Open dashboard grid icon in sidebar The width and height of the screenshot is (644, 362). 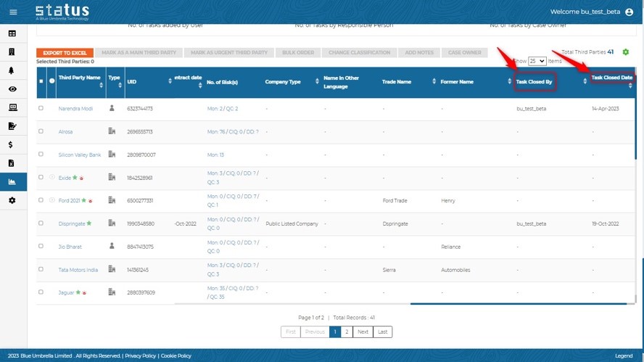coord(12,33)
